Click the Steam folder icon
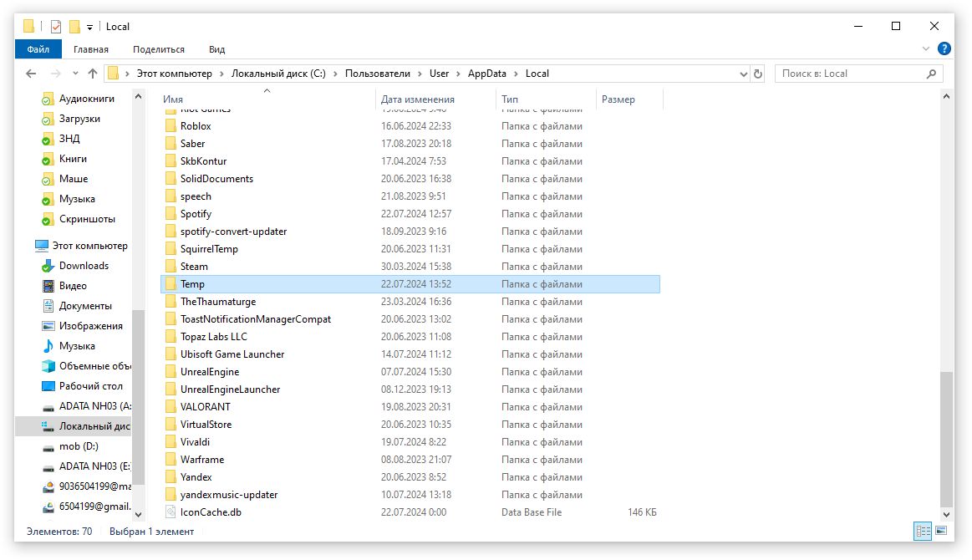 [170, 267]
